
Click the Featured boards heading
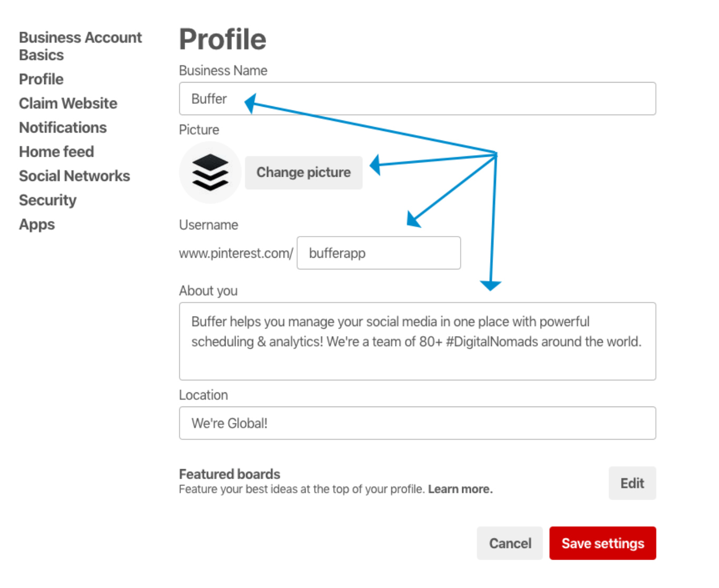click(230, 474)
